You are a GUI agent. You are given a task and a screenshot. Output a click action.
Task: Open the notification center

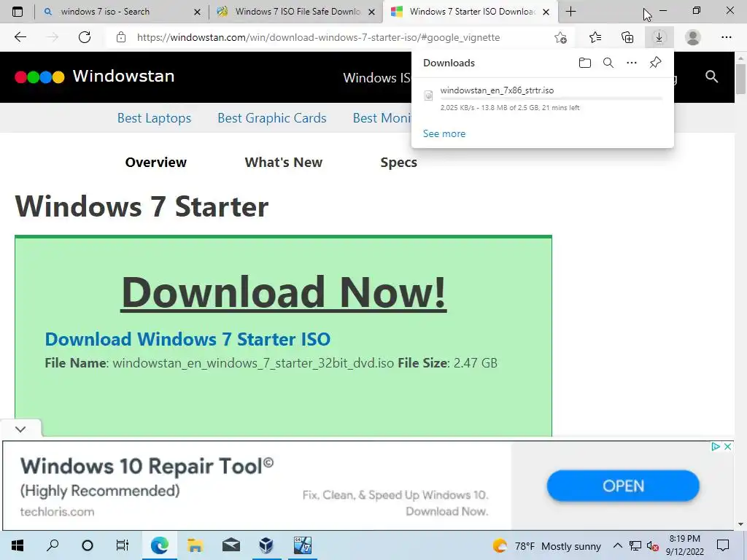tap(723, 545)
